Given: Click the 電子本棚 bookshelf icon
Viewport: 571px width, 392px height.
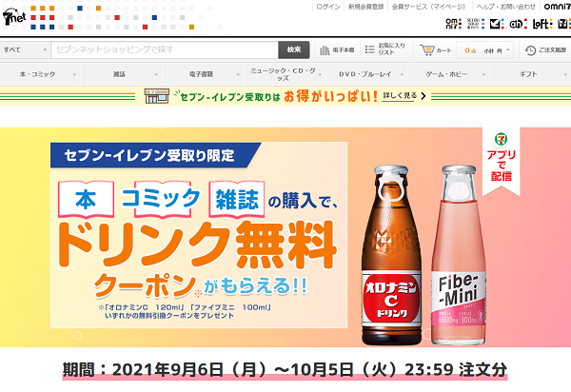Looking at the screenshot, I should (x=325, y=50).
